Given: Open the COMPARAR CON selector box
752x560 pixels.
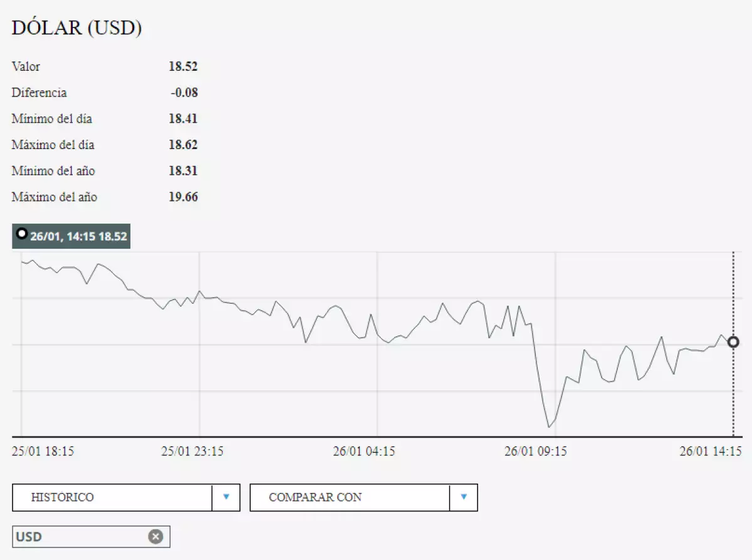Looking at the screenshot, I should tap(350, 497).
